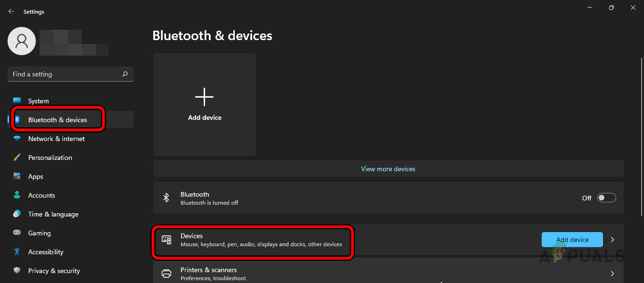
Task: Turn on the Bluetooth toggle
Action: (x=607, y=198)
